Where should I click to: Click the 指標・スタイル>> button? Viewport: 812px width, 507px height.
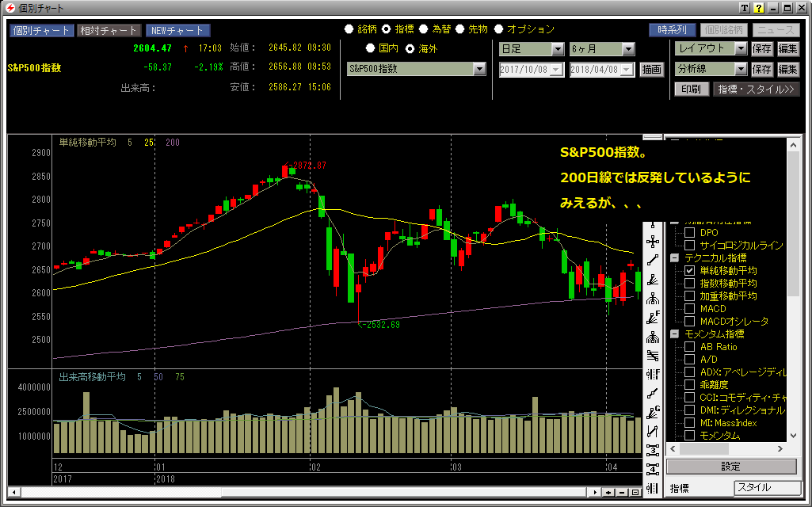[x=756, y=89]
